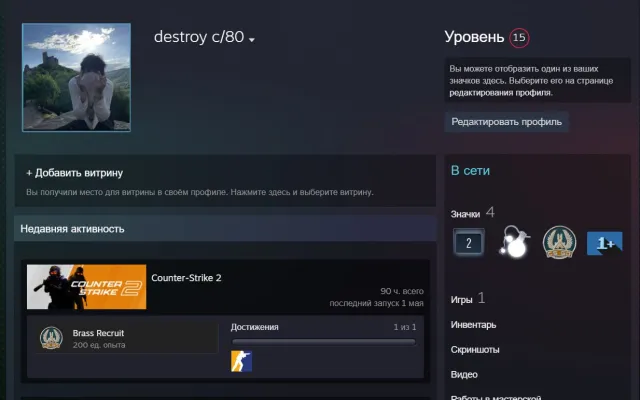The height and width of the screenshot is (400, 640).
Task: Click the 'последний запуск 1 мая' text
Action: coord(376,303)
